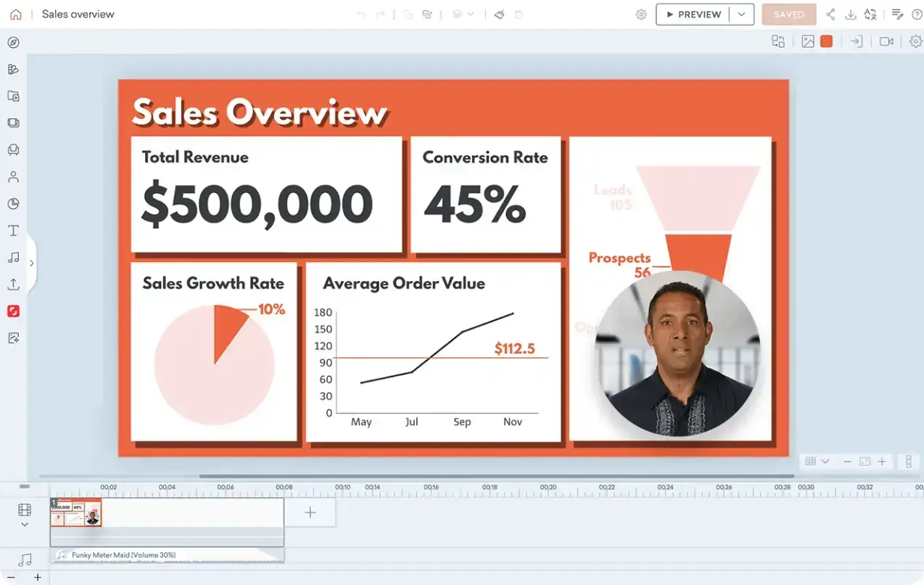
Task: Open settings gear beside Preview
Action: click(x=641, y=15)
